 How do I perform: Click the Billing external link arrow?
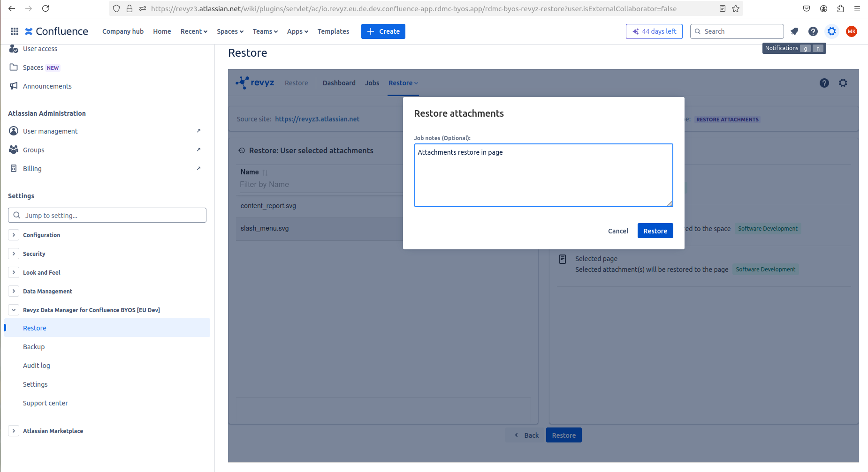coord(198,168)
